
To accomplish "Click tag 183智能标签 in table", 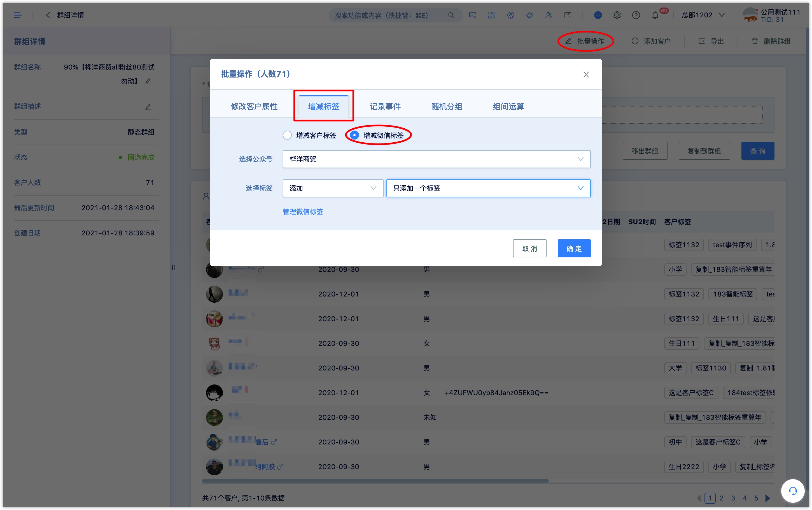I will (x=732, y=294).
